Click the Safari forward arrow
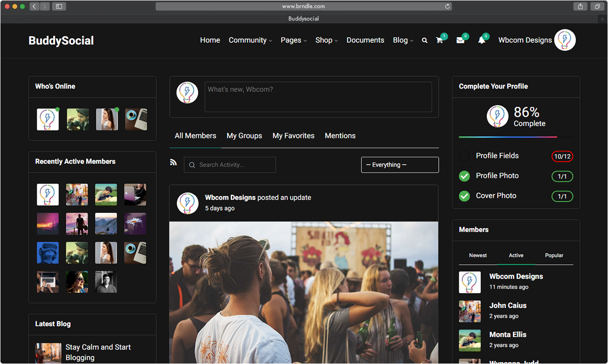This screenshot has height=364, width=608. click(x=45, y=6)
